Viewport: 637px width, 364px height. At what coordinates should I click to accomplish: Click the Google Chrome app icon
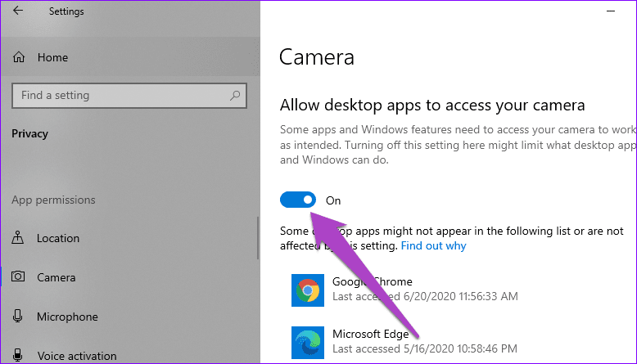pyautogui.click(x=308, y=290)
